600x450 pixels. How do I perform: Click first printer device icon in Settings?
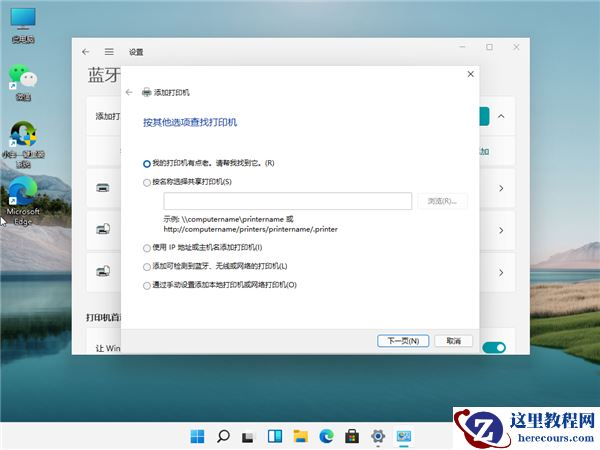pos(103,188)
